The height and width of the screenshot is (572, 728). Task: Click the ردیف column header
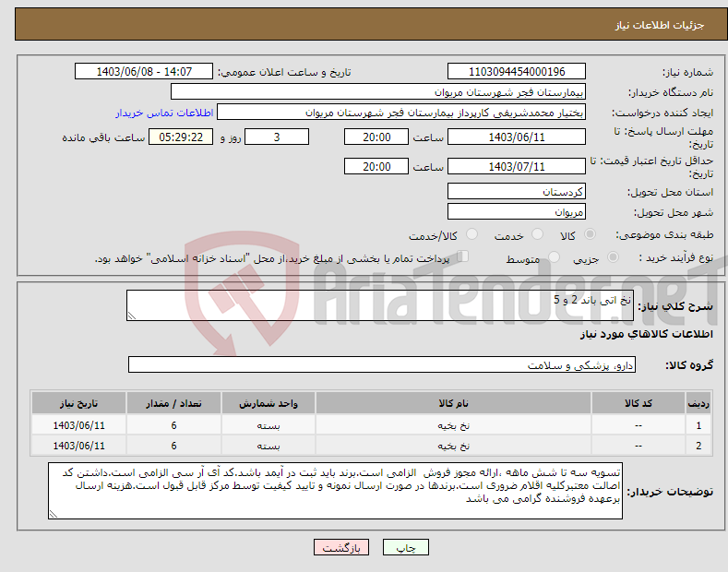click(698, 403)
